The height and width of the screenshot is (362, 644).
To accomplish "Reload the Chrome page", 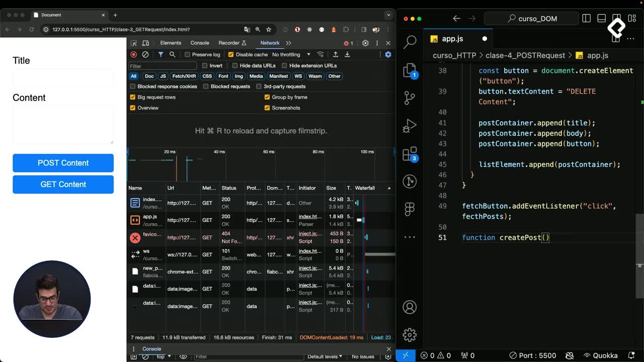I will click(31, 30).
